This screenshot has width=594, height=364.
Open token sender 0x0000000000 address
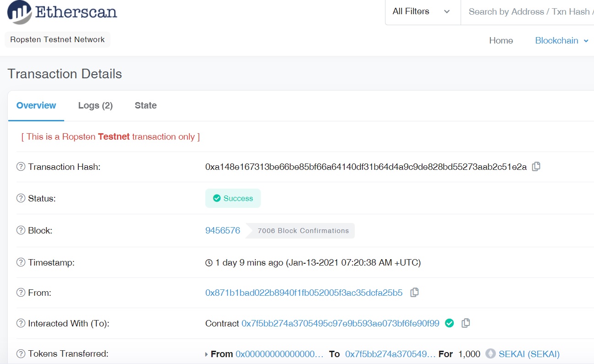point(280,354)
